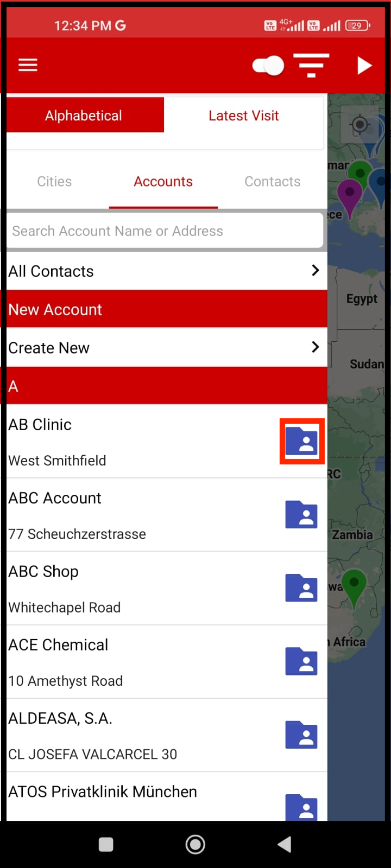
Task: Open contacts folder for ABC Shop
Action: (x=301, y=588)
